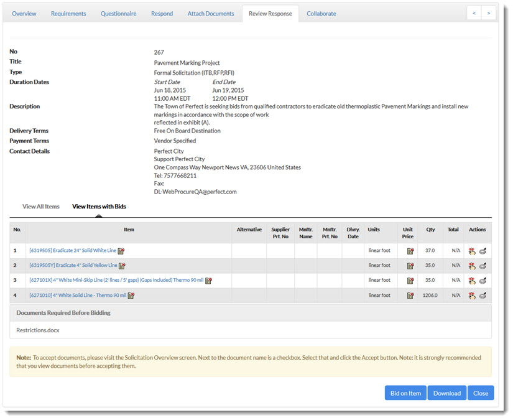Click the grey action icon in row 4
This screenshot has width=513, height=420.
483,296
